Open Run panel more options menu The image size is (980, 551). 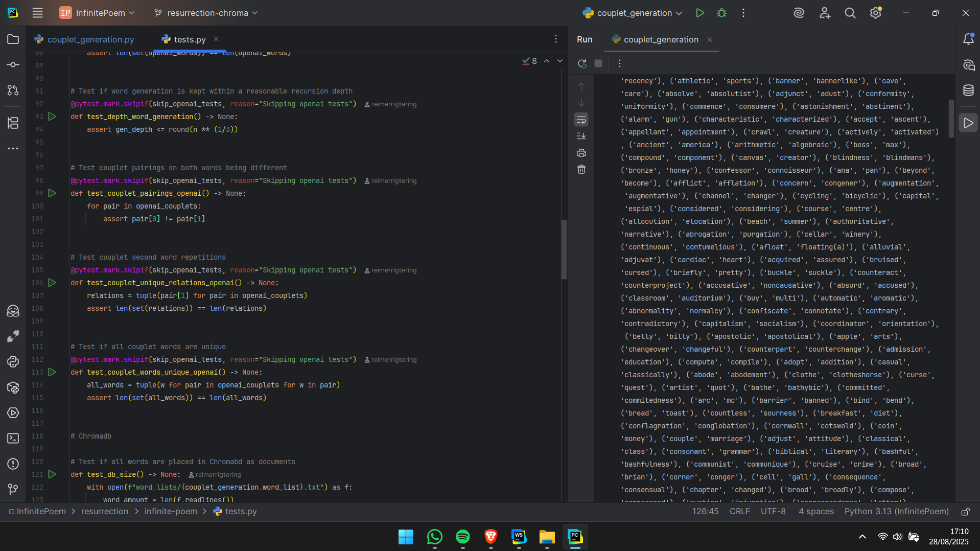[620, 63]
